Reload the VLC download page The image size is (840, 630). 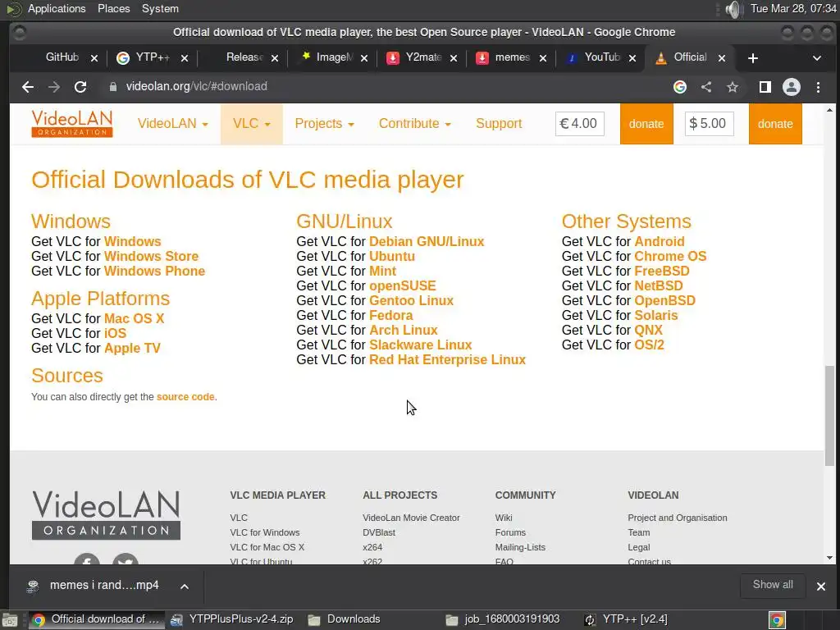80,87
